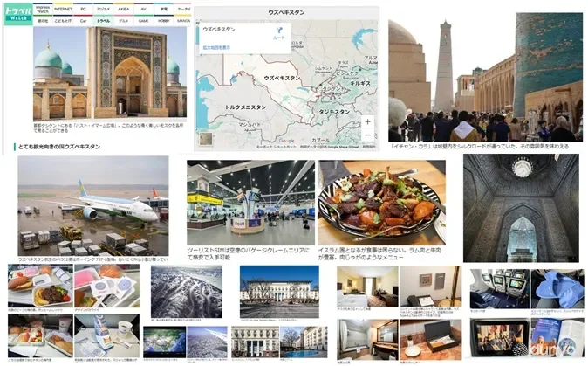This screenshot has width=588, height=366.
Task: Zoom in with the map plus button
Action: coord(367,121)
